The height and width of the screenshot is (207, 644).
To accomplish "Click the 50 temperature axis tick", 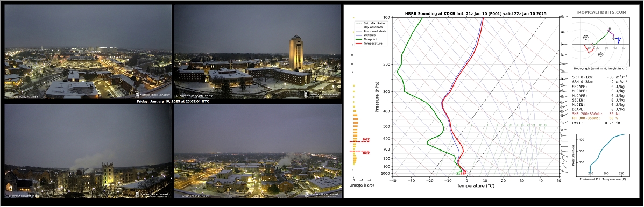I will tap(559, 180).
